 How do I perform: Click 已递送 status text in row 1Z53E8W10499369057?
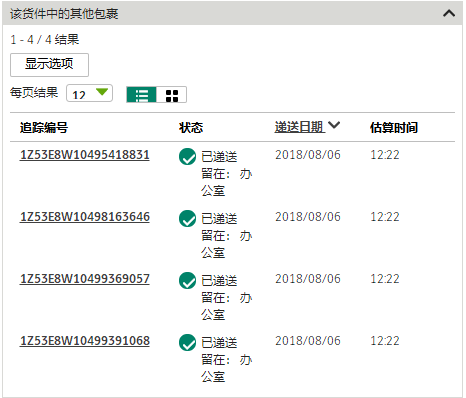click(x=219, y=281)
